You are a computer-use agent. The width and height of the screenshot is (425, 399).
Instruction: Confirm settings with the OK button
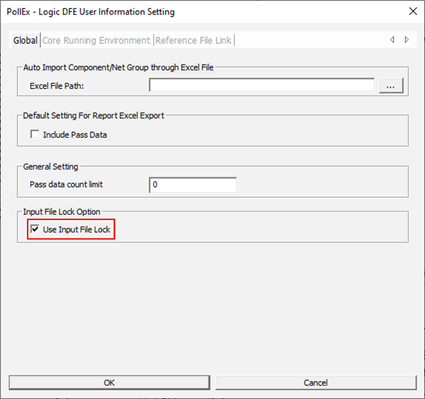(109, 382)
